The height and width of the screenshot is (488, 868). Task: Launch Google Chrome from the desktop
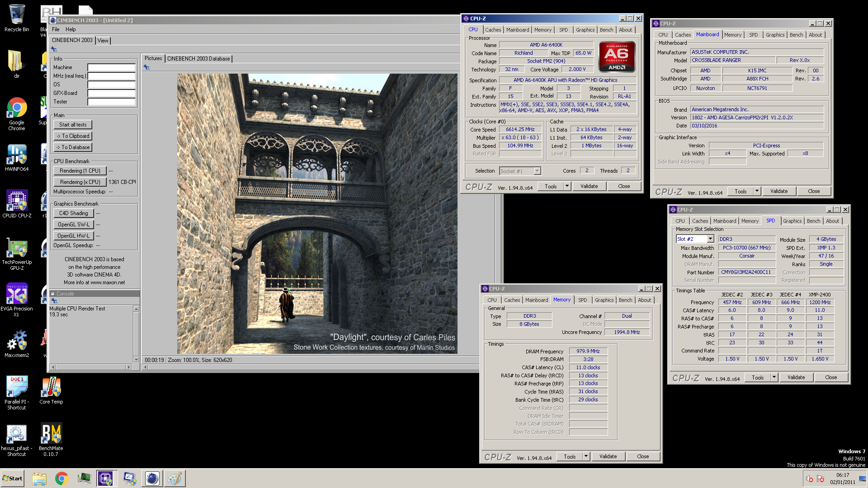click(x=17, y=114)
